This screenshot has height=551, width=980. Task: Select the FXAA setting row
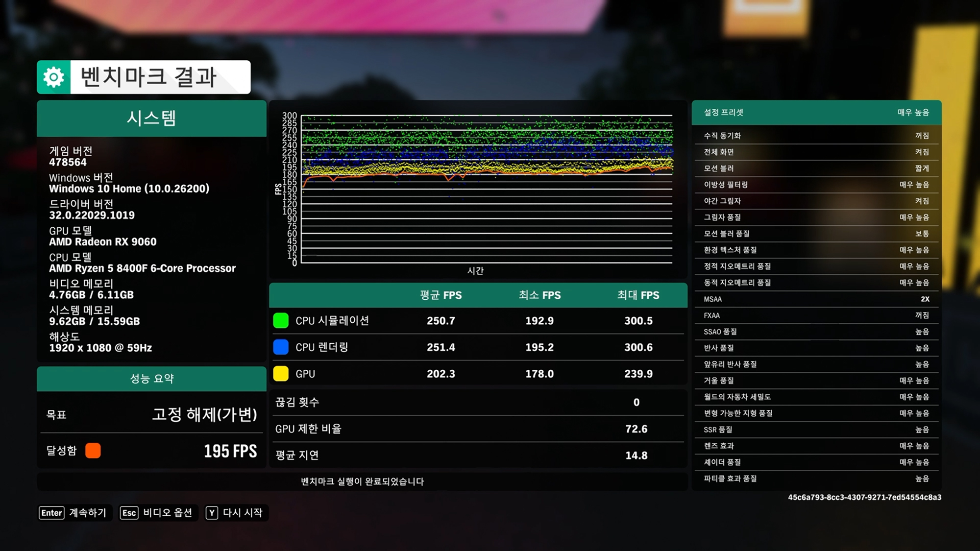point(816,315)
